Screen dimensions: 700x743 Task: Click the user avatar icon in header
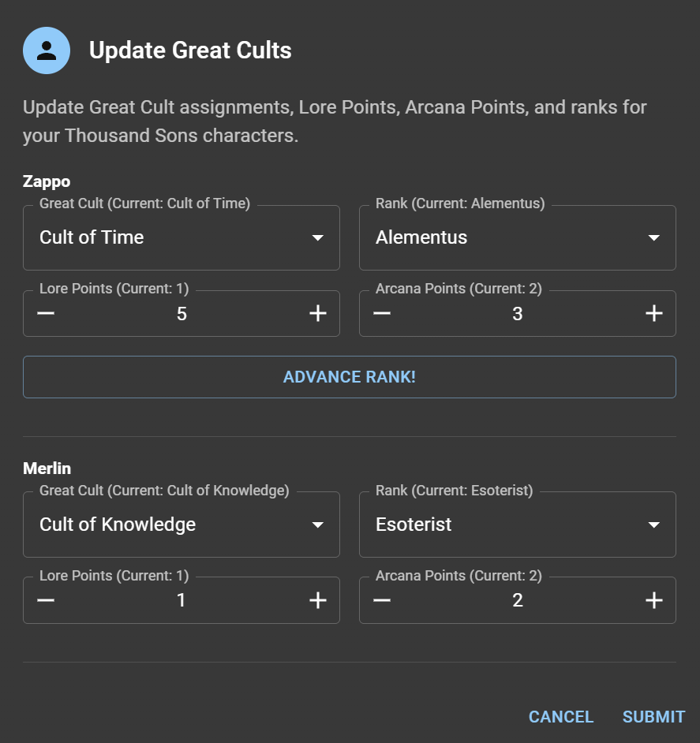coord(47,50)
